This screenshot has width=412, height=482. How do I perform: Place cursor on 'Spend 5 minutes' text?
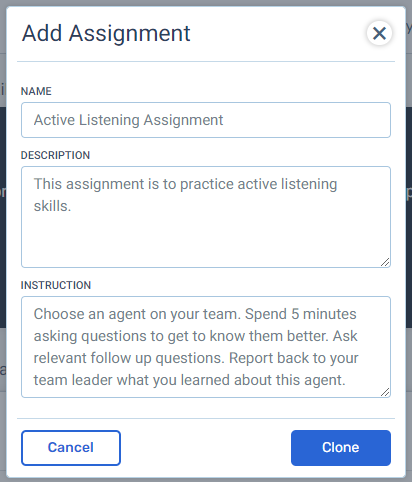click(301, 314)
